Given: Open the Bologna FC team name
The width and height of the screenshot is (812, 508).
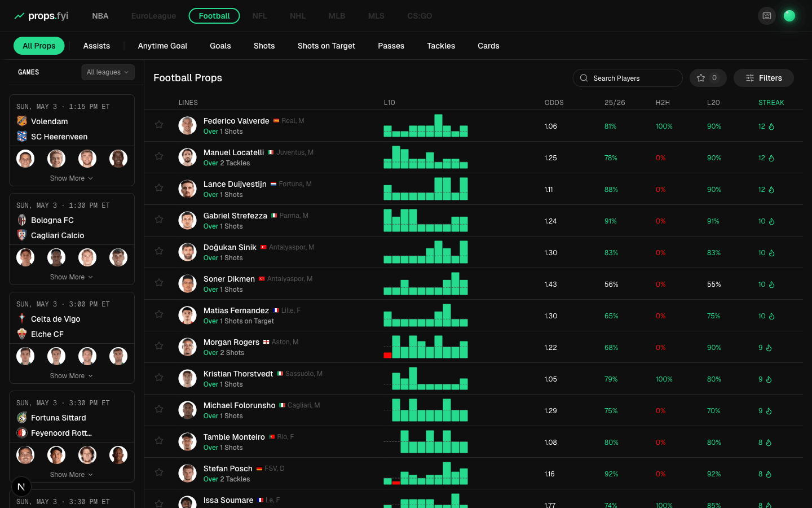Looking at the screenshot, I should [52, 220].
